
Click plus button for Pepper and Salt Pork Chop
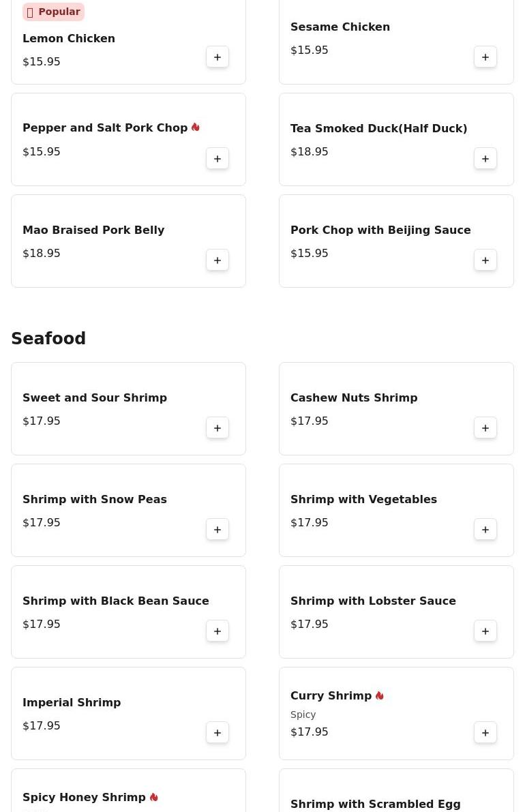(217, 159)
